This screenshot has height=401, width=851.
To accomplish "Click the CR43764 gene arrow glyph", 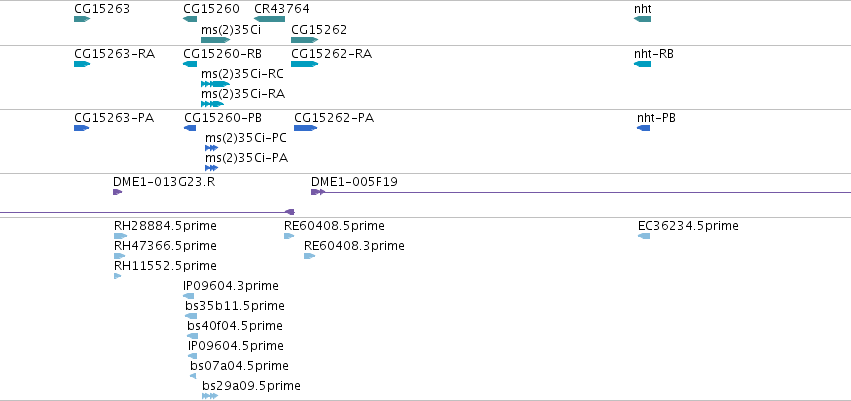I will point(269,19).
